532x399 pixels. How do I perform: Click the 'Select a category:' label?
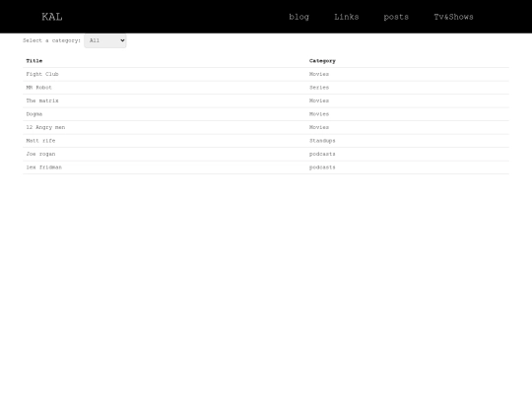pyautogui.click(x=51, y=40)
